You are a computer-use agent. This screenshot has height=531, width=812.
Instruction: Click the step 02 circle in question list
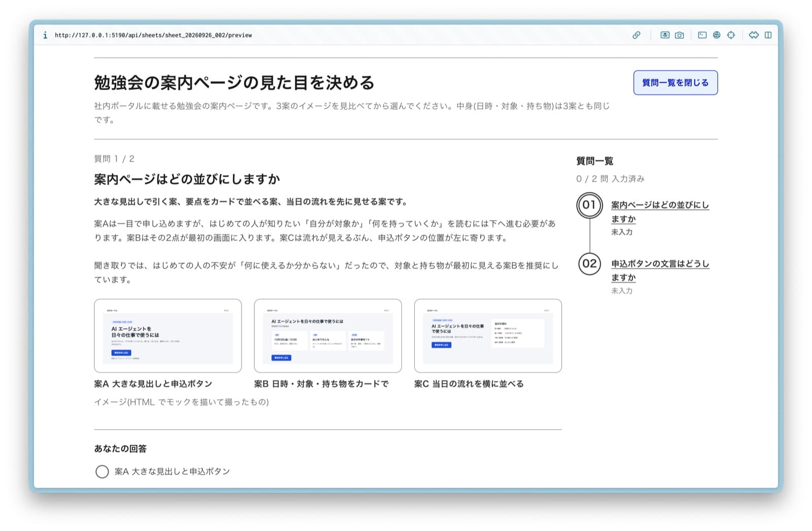coord(590,264)
